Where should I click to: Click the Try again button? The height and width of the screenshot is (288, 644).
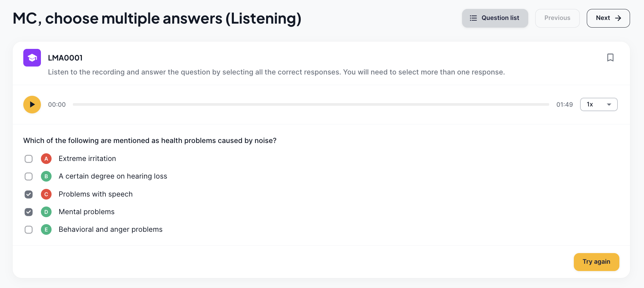pos(596,262)
